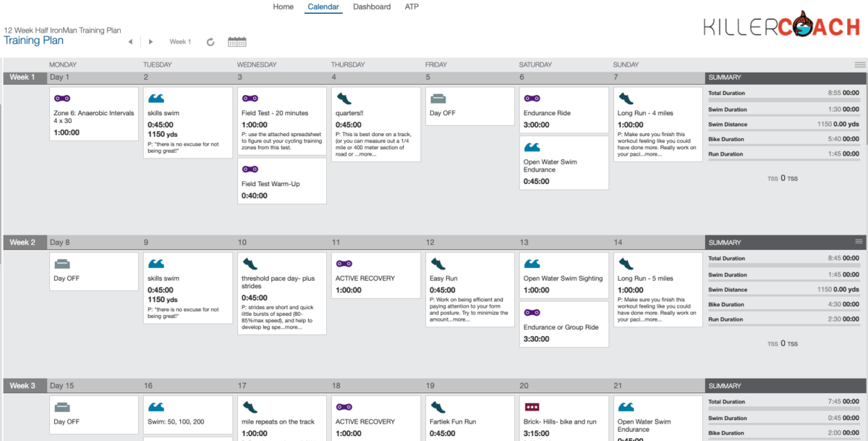
Task: Click run icon on Long Run - 4 miles
Action: (x=626, y=98)
